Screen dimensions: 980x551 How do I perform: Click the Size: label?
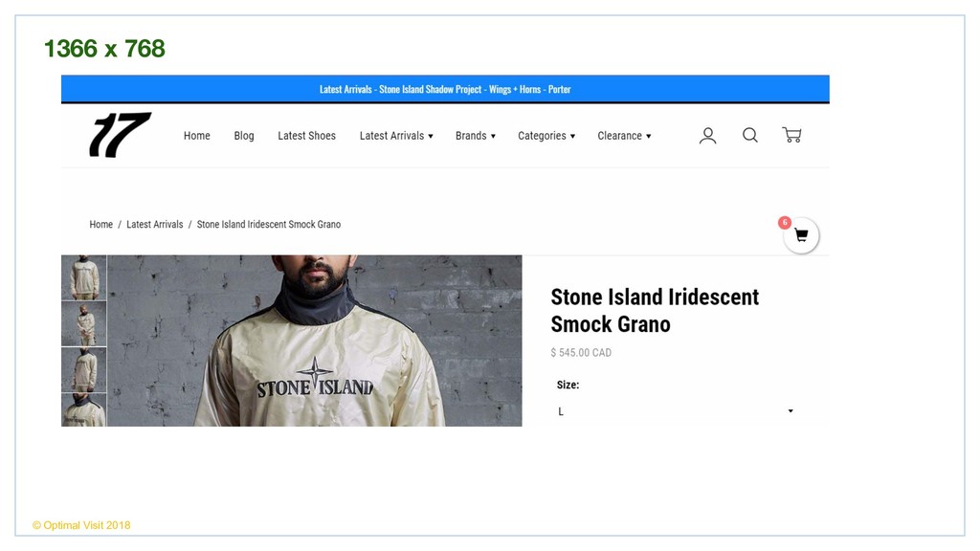click(568, 385)
